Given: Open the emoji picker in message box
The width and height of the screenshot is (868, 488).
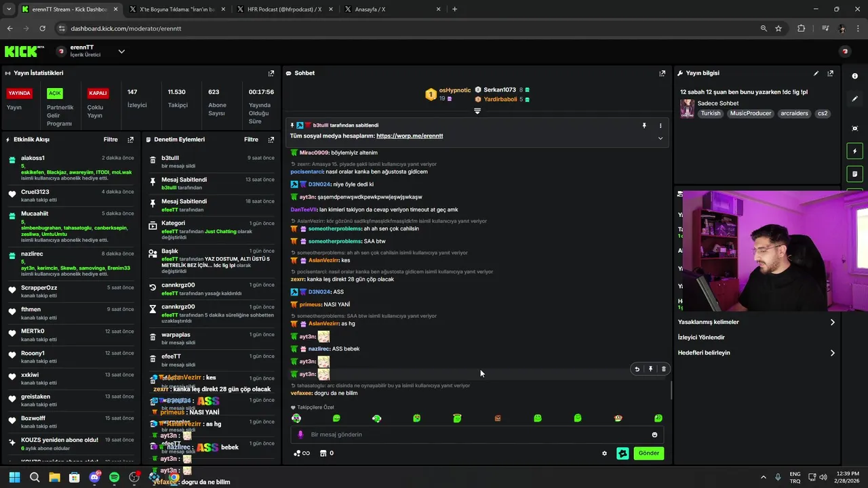Looking at the screenshot, I should 654,434.
